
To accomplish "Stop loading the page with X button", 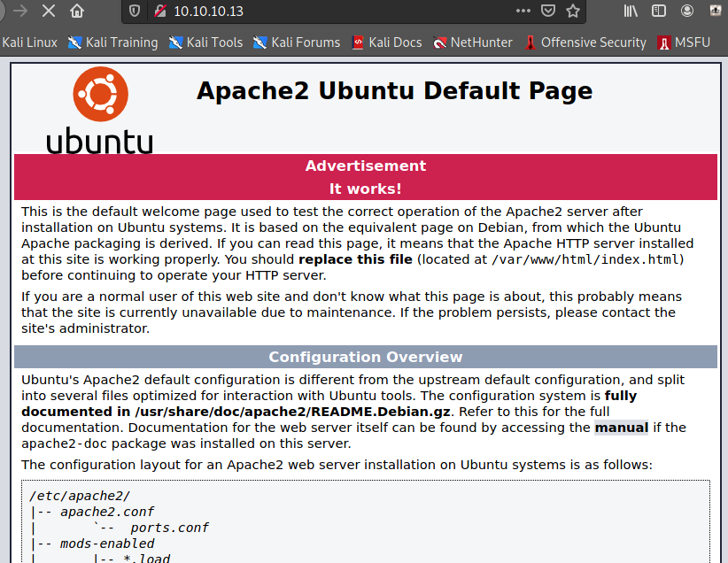I will click(49, 11).
